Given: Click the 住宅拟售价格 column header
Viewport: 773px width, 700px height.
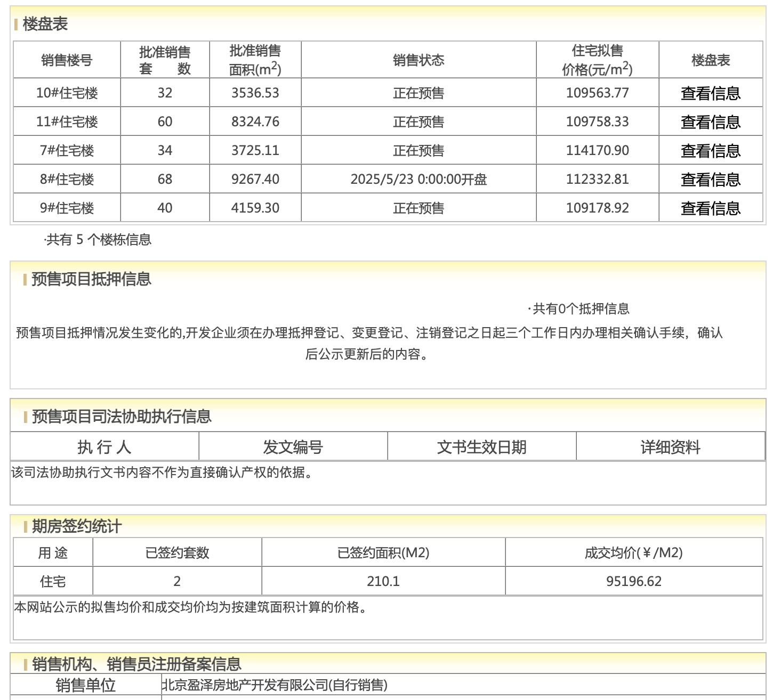Looking at the screenshot, I should pyautogui.click(x=598, y=60).
